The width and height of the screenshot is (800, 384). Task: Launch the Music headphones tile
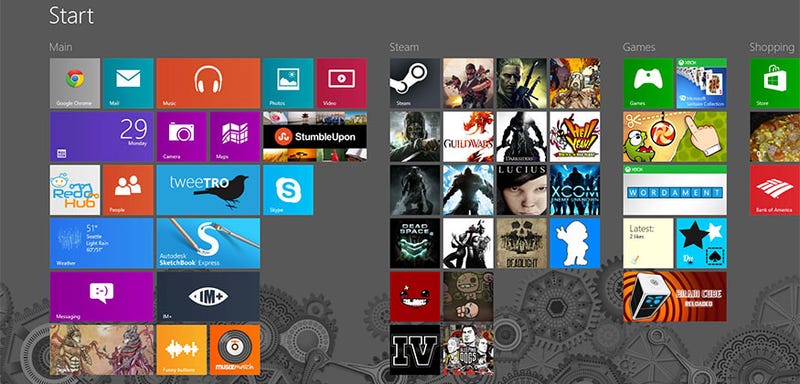click(208, 83)
